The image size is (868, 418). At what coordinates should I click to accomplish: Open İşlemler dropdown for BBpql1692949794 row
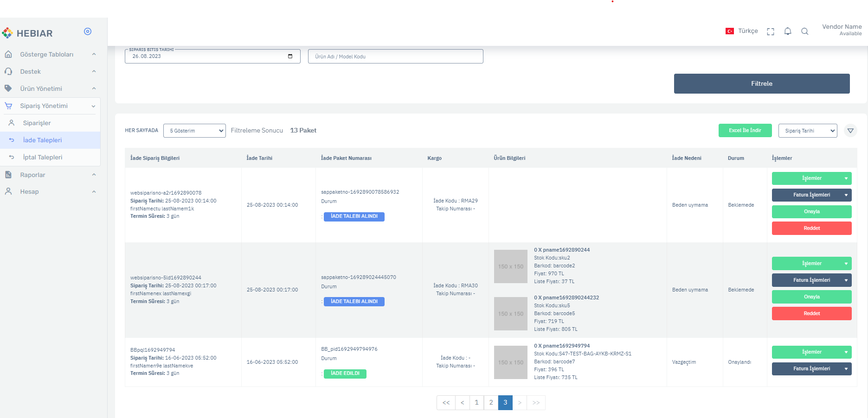click(811, 352)
